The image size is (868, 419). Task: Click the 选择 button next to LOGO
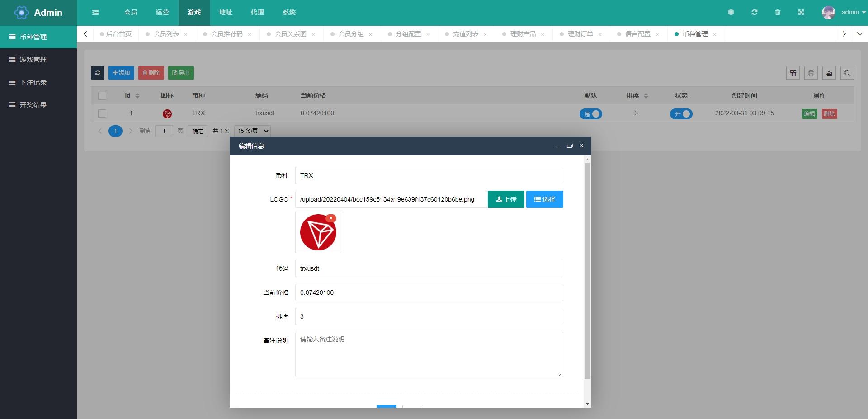[545, 199]
